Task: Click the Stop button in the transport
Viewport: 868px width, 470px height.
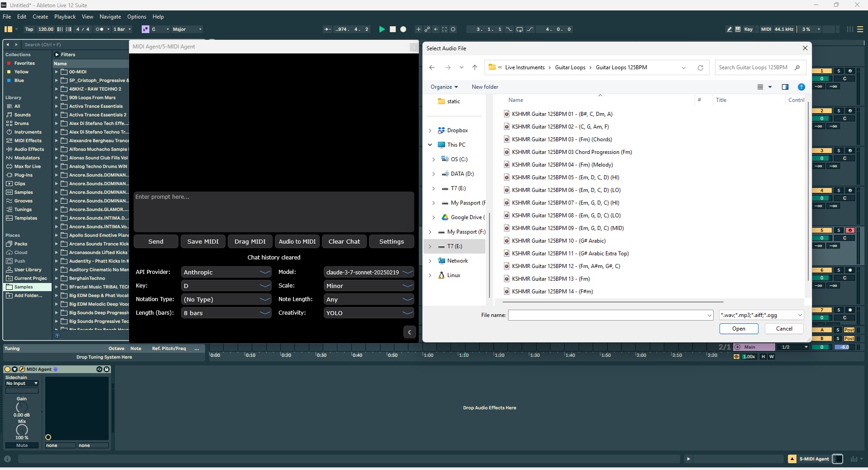Action: coord(393,29)
